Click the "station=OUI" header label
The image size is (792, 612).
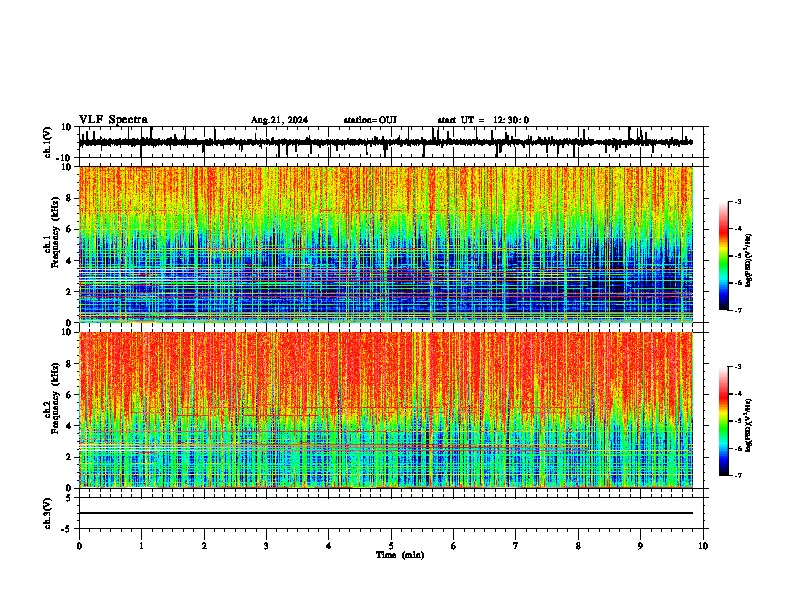[370, 120]
